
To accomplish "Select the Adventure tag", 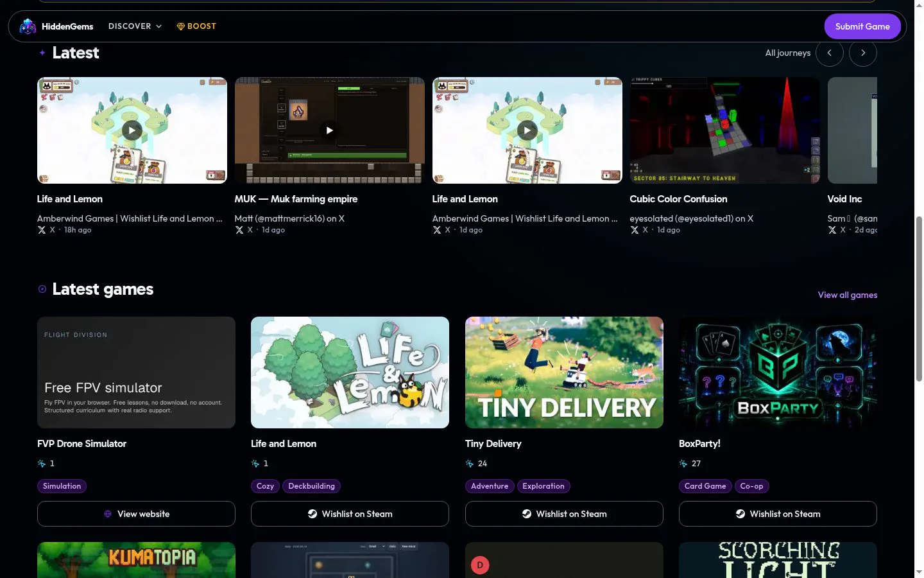I will 490,486.
